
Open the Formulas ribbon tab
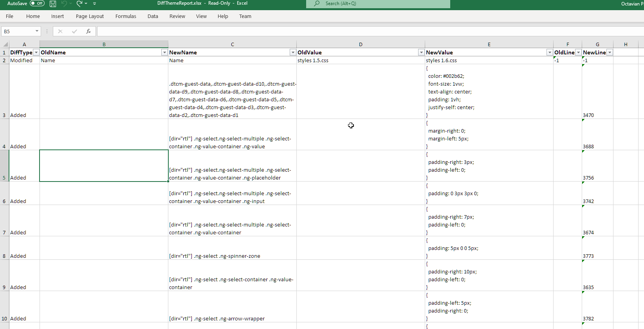click(x=126, y=16)
